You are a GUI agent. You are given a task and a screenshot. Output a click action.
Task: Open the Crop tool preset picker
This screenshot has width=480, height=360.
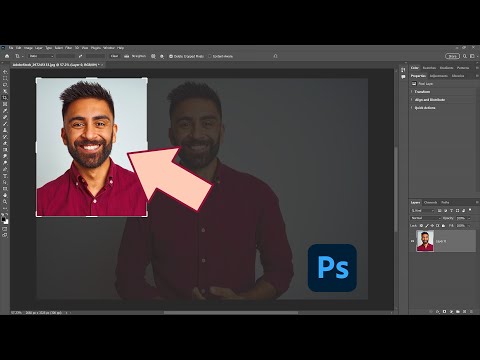[x=18, y=56]
